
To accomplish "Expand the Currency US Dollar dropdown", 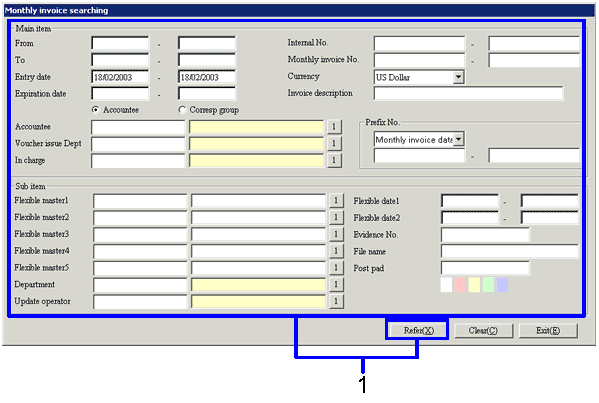I will pyautogui.click(x=458, y=77).
